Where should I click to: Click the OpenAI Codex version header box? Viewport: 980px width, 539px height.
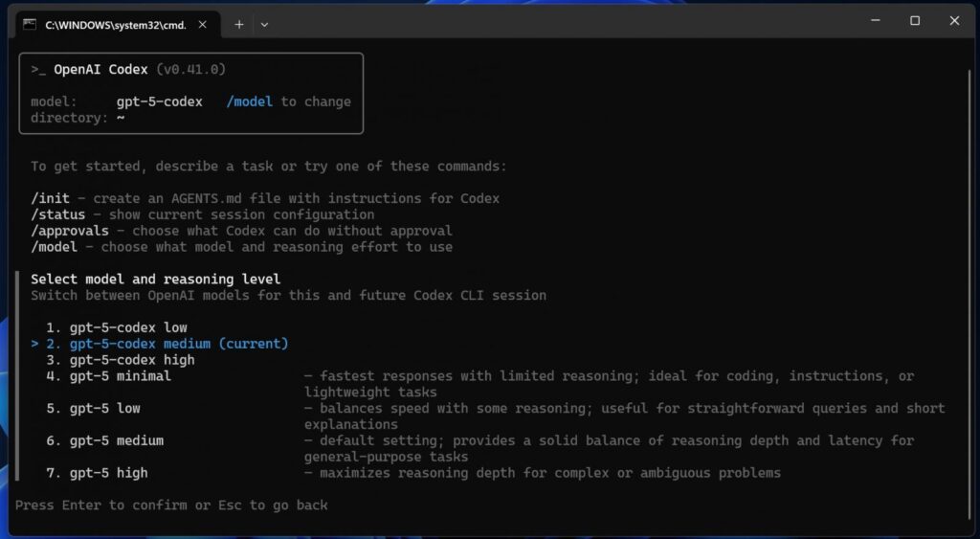191,93
